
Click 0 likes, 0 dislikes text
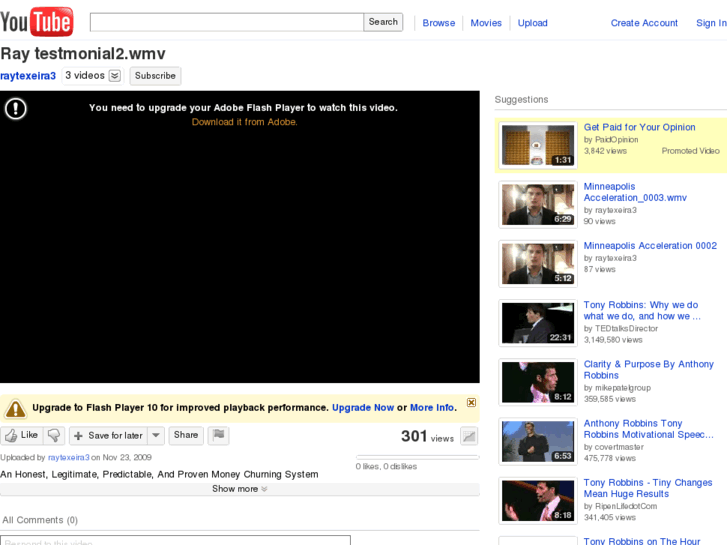(386, 467)
